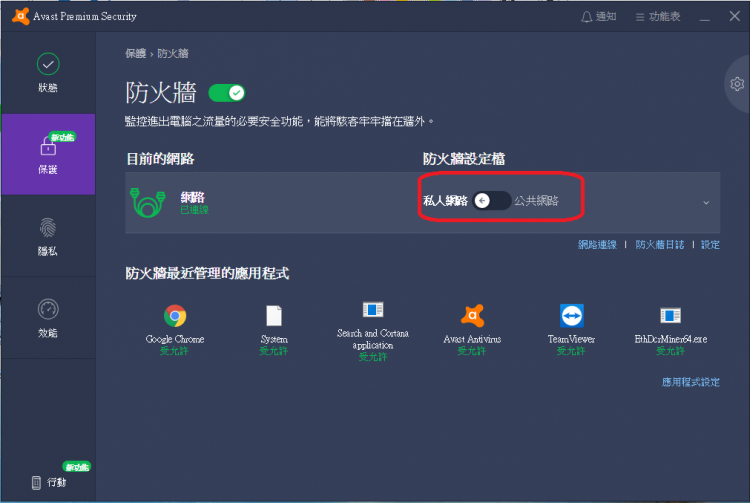Switch profile toggle between 私人網路 and 公共網路
This screenshot has width=750, height=503.
tap(491, 201)
